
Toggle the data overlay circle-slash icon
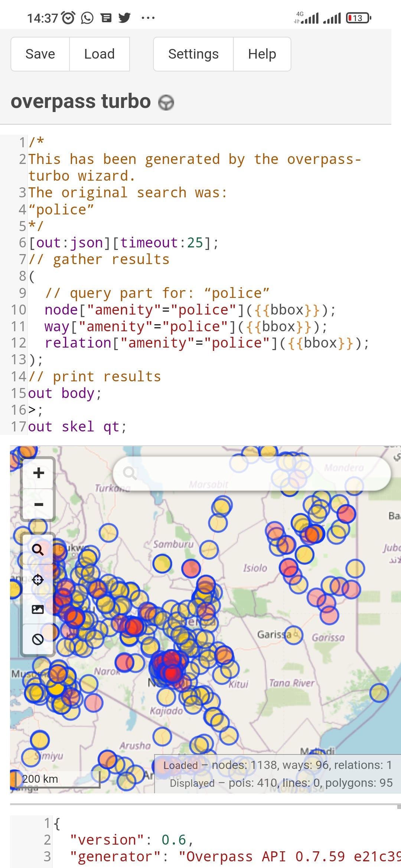(38, 639)
